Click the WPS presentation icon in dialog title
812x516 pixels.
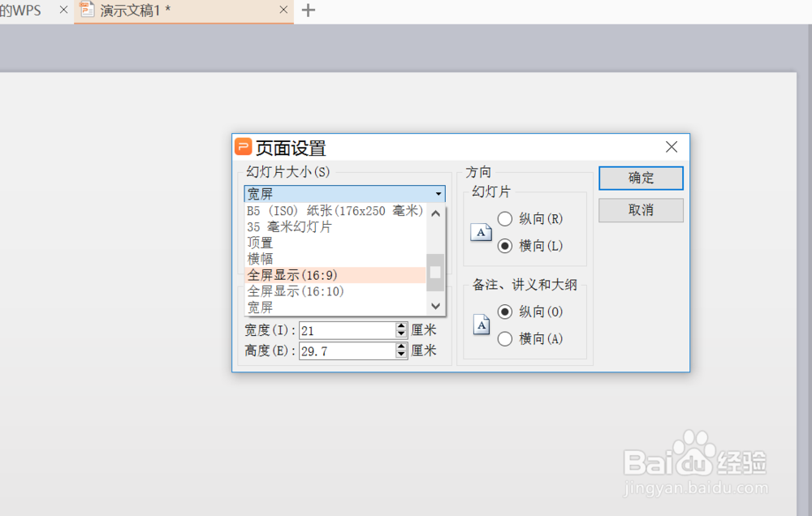pyautogui.click(x=243, y=147)
